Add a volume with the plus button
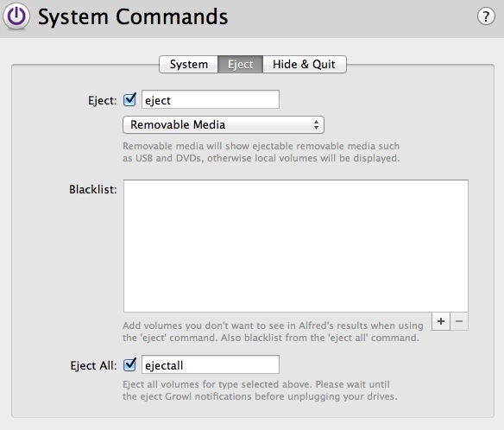 pyautogui.click(x=441, y=321)
